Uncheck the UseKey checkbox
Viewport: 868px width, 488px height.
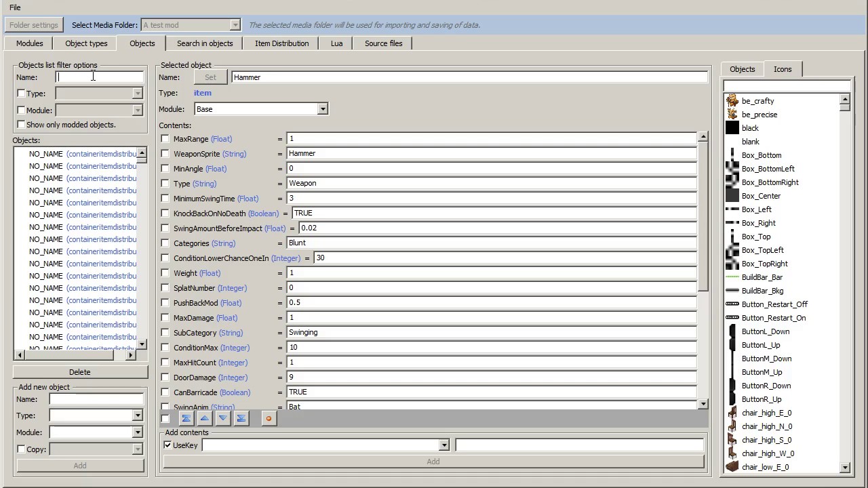[x=167, y=445]
